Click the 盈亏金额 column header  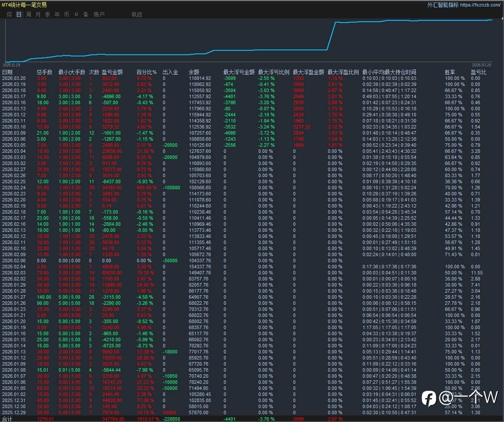(112, 72)
